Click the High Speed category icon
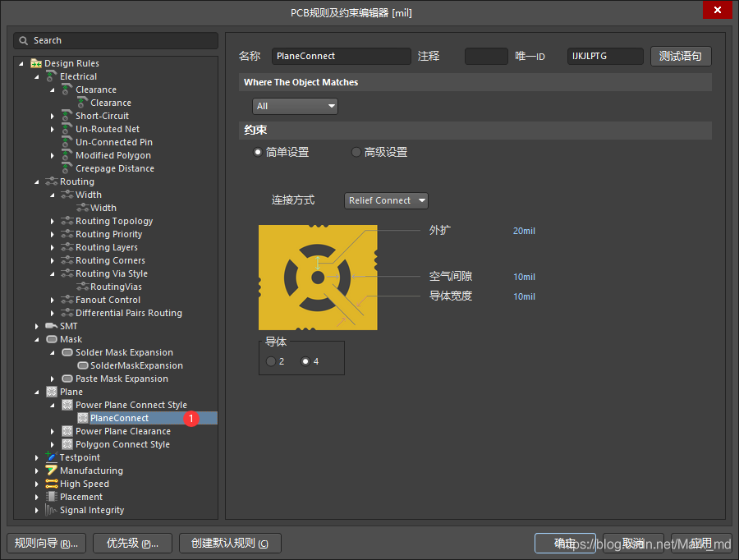 (52, 484)
